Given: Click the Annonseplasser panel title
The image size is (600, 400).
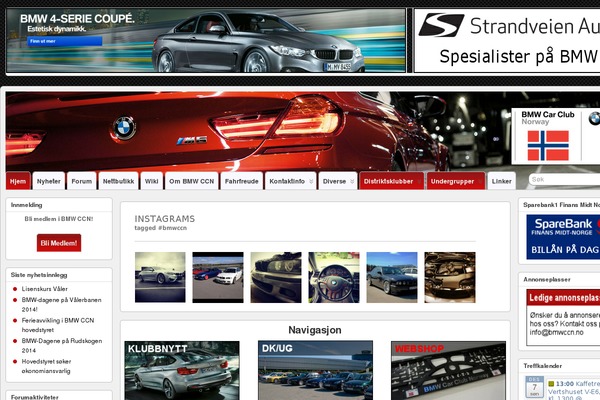Looking at the screenshot, I should tap(547, 279).
